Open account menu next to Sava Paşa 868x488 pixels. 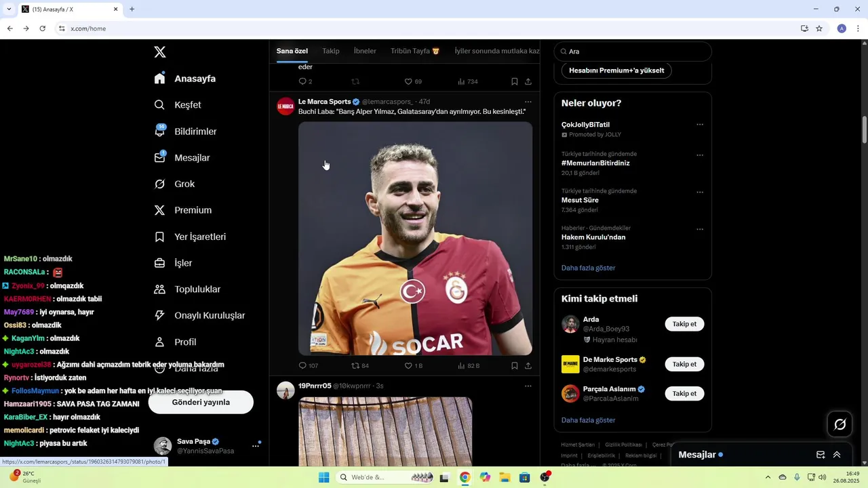[256, 445]
